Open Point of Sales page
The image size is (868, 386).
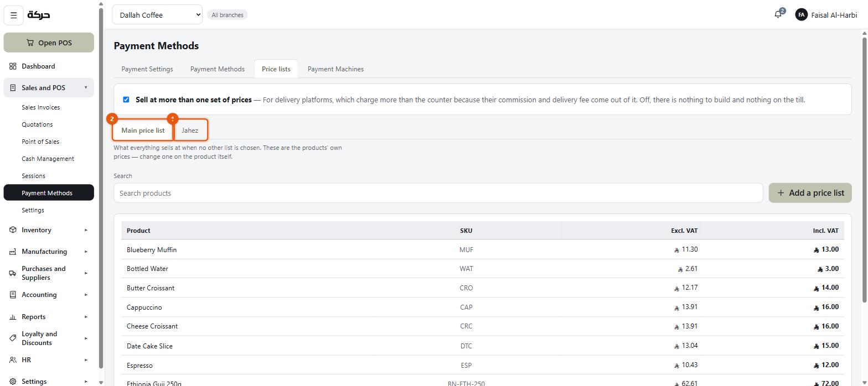[x=40, y=142]
